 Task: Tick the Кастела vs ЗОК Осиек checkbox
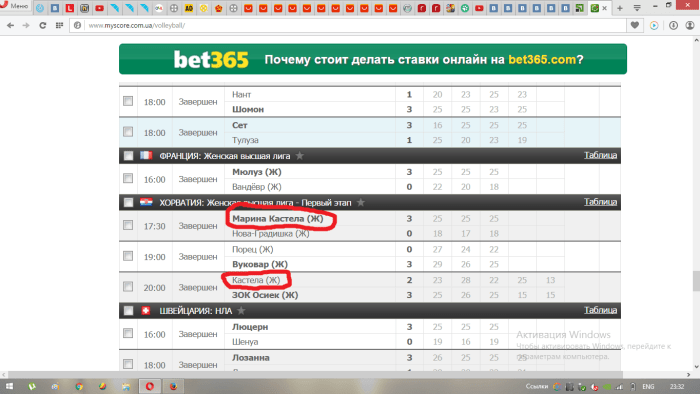coord(128,286)
